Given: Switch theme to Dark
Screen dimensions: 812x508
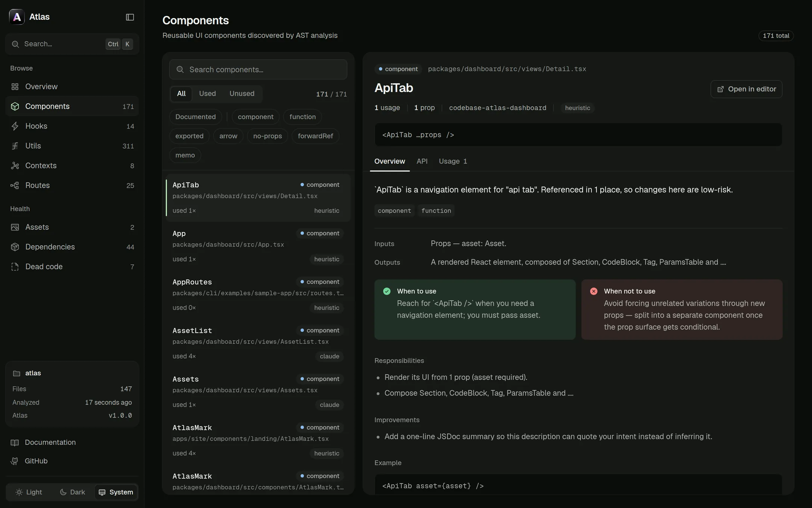Looking at the screenshot, I should [x=72, y=492].
